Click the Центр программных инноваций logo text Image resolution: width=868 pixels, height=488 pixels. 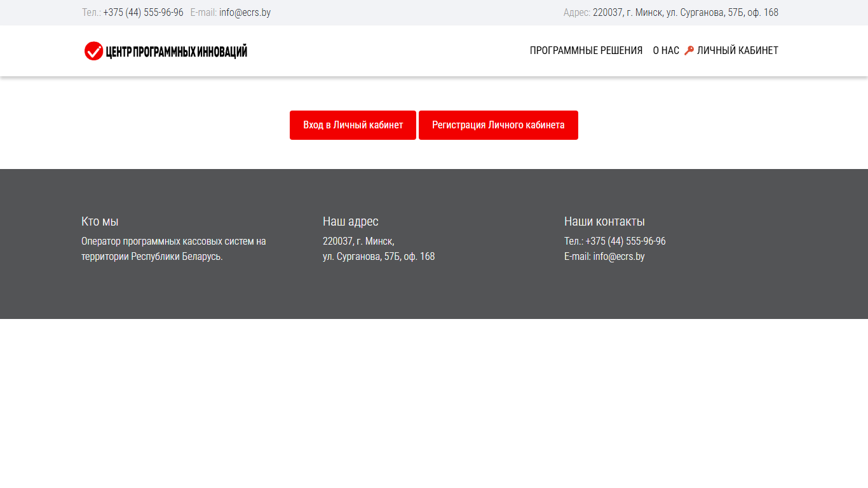coord(177,51)
